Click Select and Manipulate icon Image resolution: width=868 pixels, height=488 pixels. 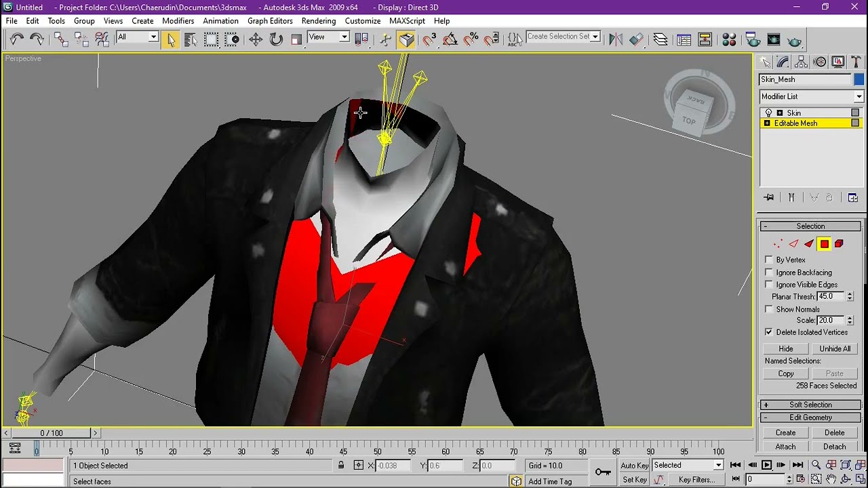coord(386,39)
